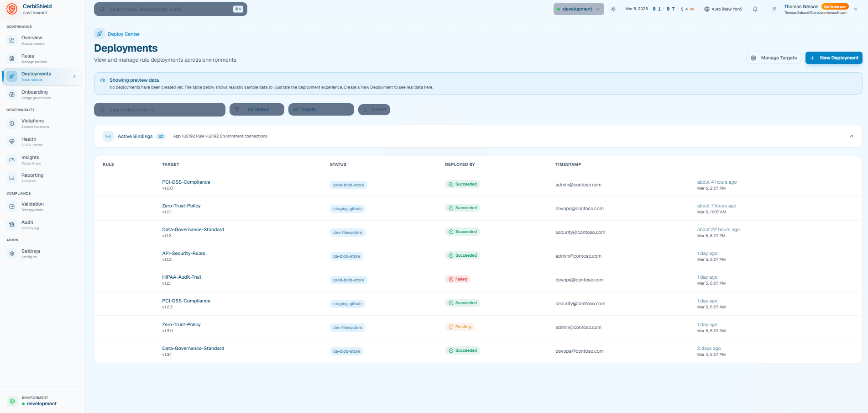Viewport: 868px width, 413px height.
Task: Open the Rules sidebar icon
Action: pyautogui.click(x=12, y=58)
